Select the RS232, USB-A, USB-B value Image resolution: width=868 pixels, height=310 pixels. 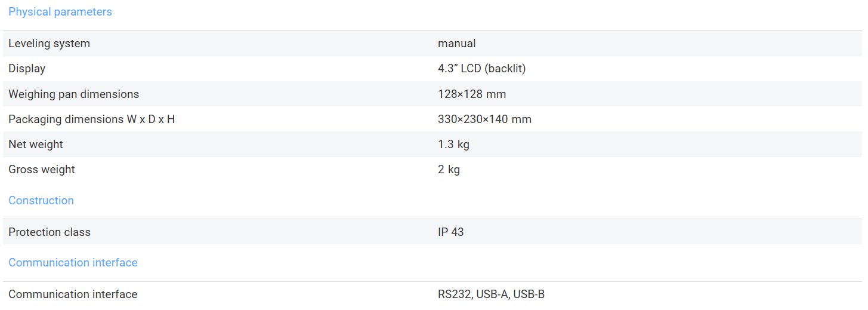tap(491, 294)
